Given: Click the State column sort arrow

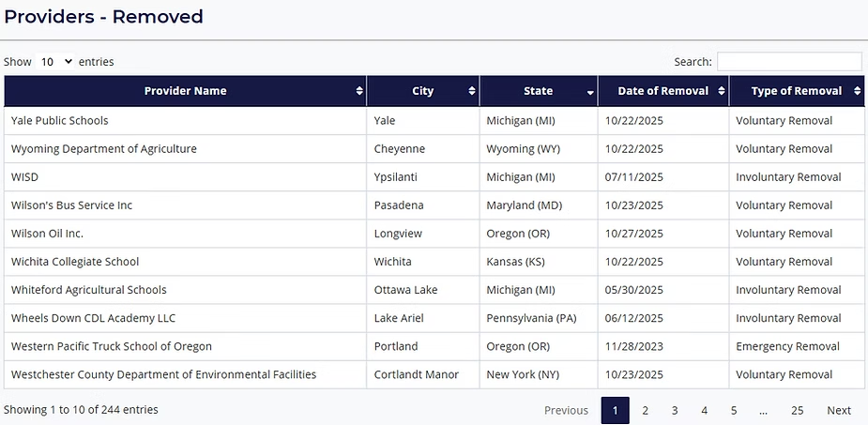Looking at the screenshot, I should coord(590,92).
